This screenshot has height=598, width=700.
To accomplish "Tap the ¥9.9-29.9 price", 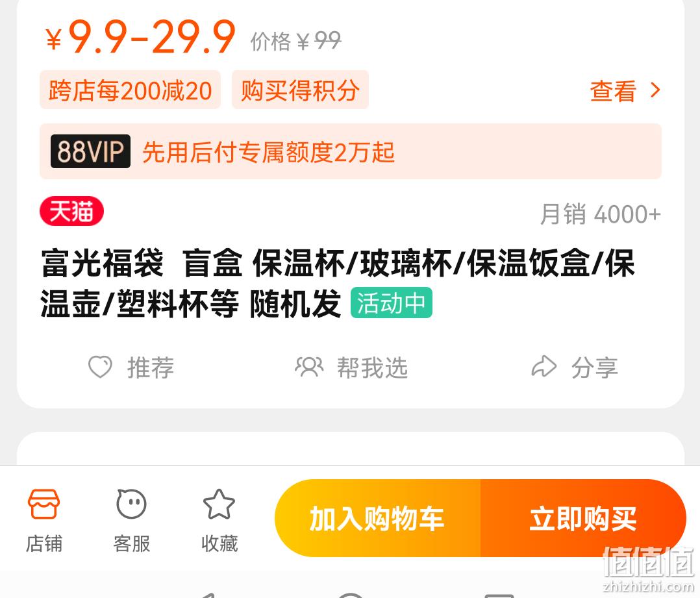I will coord(141,38).
